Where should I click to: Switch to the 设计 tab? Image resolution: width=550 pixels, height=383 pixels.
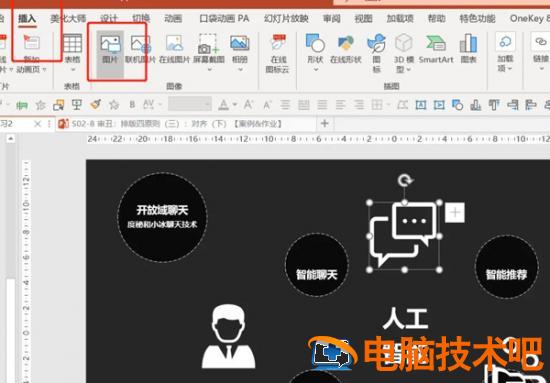point(108,19)
